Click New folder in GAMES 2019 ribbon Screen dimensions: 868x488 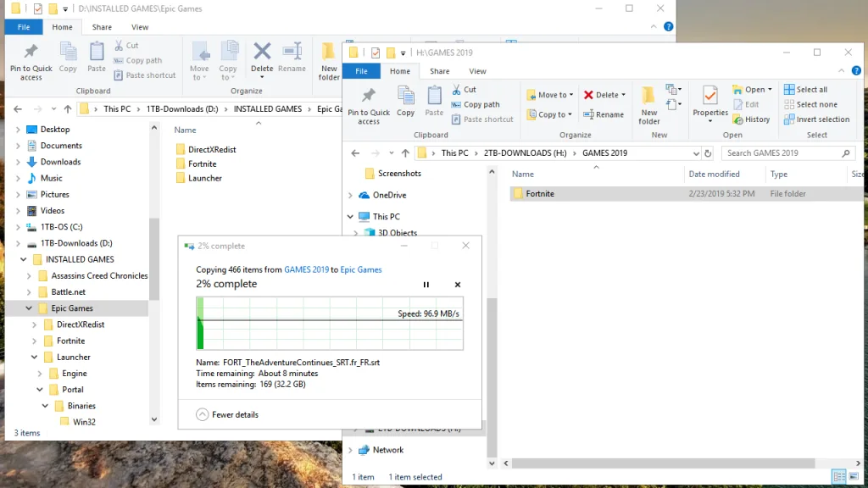pyautogui.click(x=648, y=106)
